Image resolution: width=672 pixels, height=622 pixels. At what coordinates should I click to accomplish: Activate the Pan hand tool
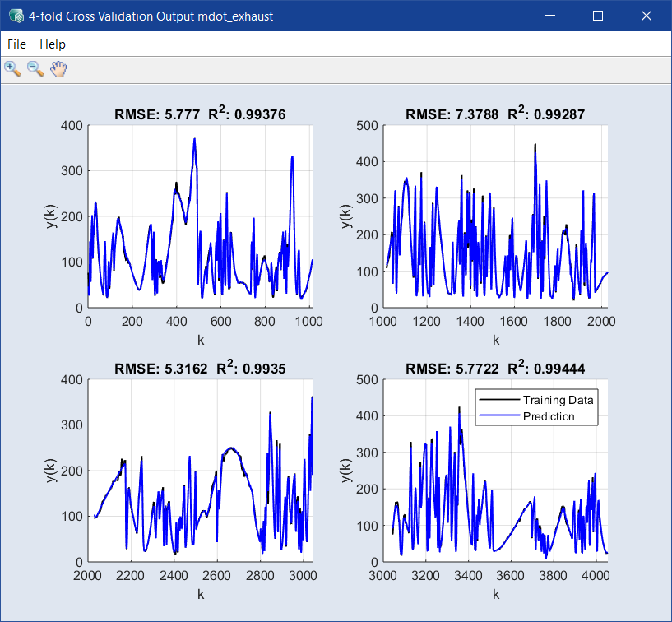(58, 69)
